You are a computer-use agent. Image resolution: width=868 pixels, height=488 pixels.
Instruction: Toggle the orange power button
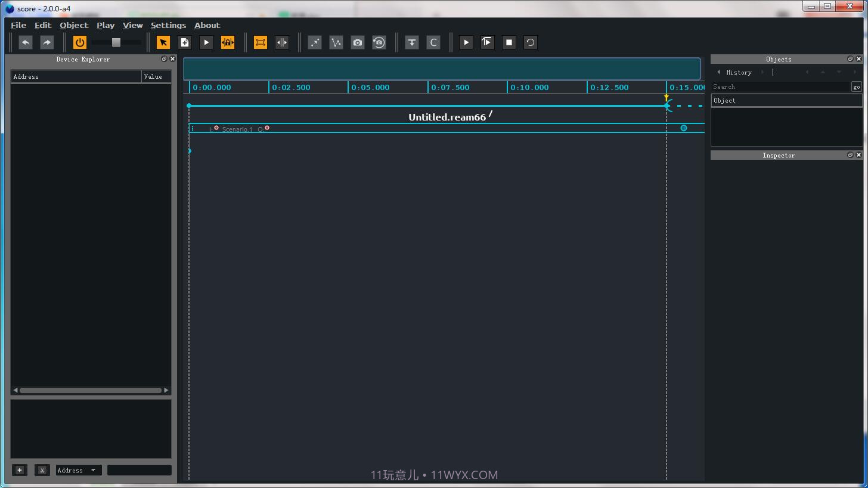coord(80,42)
